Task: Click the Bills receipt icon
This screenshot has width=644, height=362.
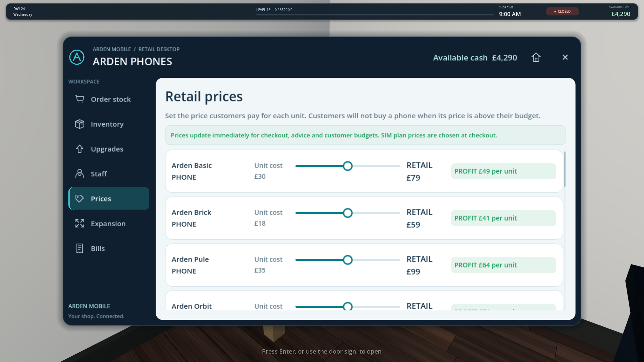Action: click(79, 248)
